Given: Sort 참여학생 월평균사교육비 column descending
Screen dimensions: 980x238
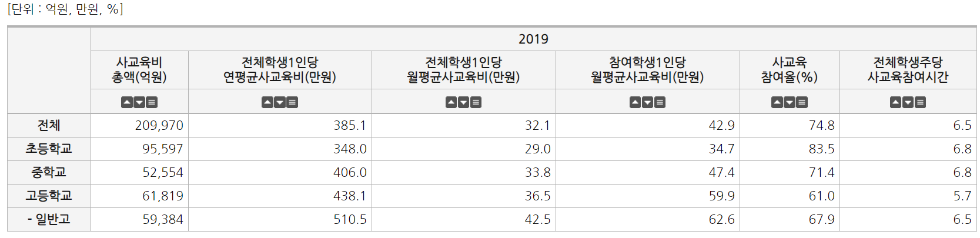Looking at the screenshot, I should (647, 102).
